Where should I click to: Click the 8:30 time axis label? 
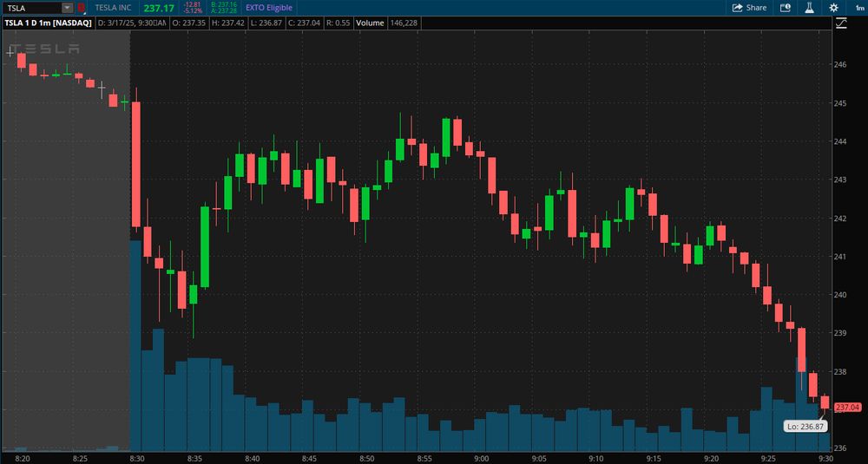pyautogui.click(x=137, y=459)
